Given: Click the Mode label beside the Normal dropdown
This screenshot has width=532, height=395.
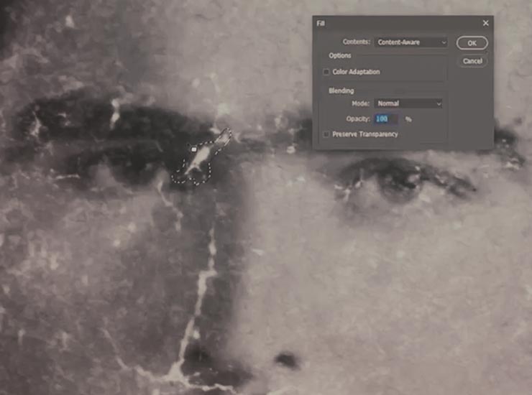Looking at the screenshot, I should [x=361, y=103].
